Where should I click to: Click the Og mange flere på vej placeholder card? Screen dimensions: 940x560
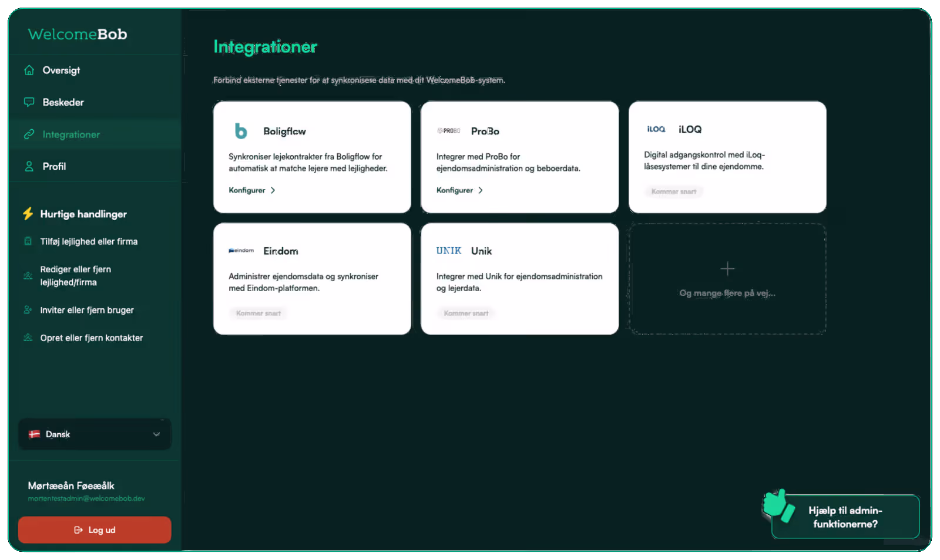[727, 279]
